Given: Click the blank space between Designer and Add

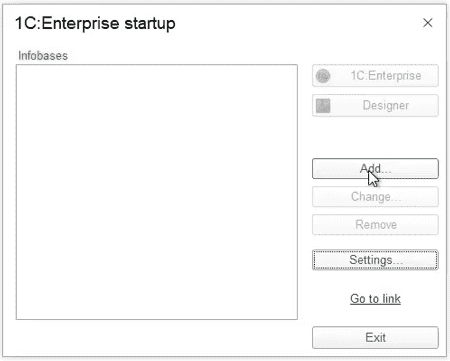Looking at the screenshot, I should (375, 137).
